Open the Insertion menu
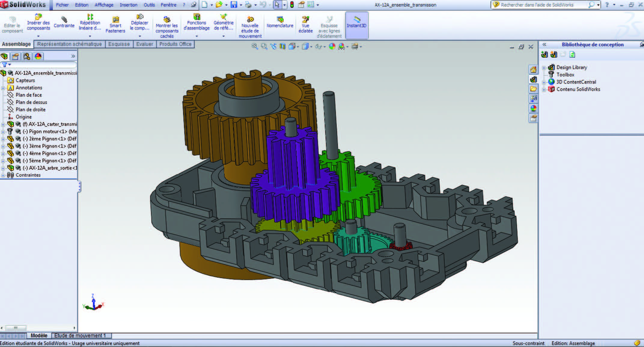Image resolution: width=644 pixels, height=347 pixels. click(128, 5)
